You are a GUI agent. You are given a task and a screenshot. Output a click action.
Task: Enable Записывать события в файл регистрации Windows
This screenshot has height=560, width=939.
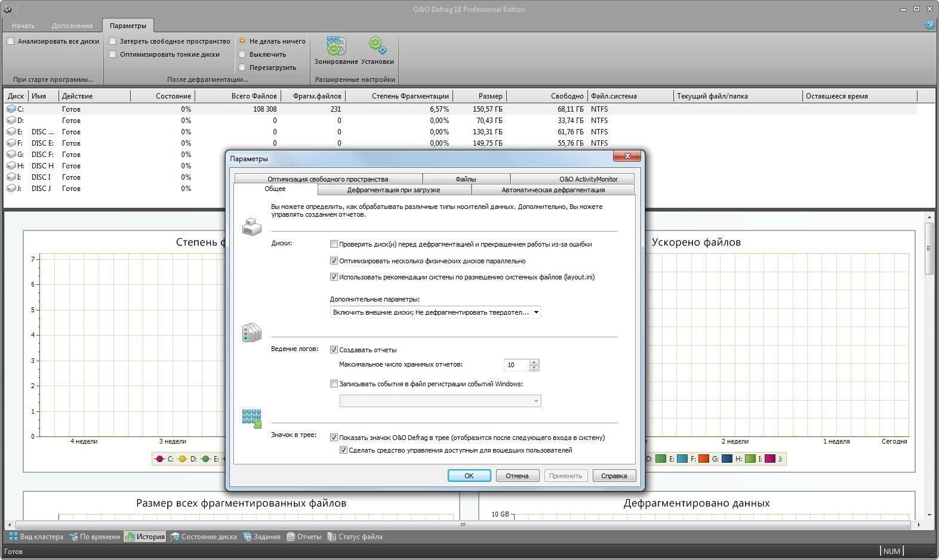tap(334, 384)
